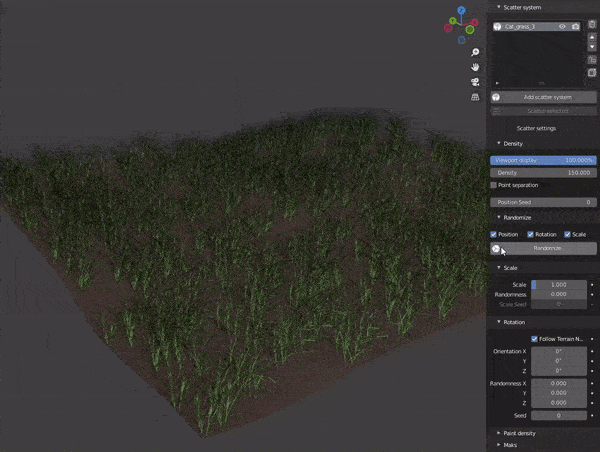The image size is (600, 452).
Task: Move scatter system down with down arrow
Action: (592, 47)
